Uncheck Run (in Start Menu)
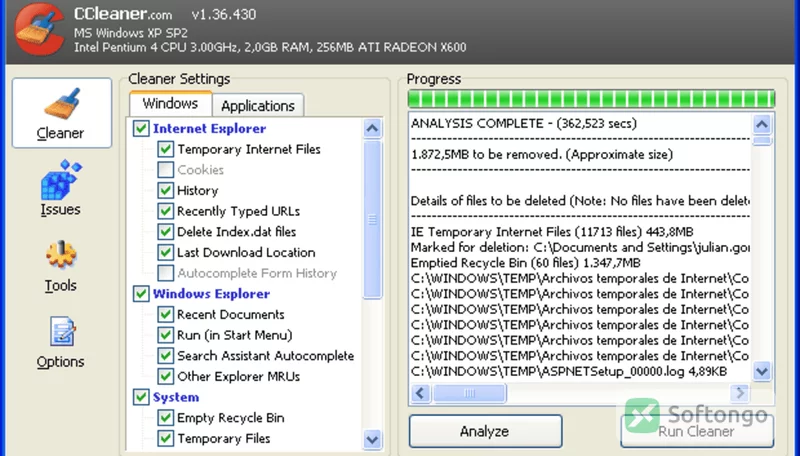The image size is (800, 456). (165, 335)
